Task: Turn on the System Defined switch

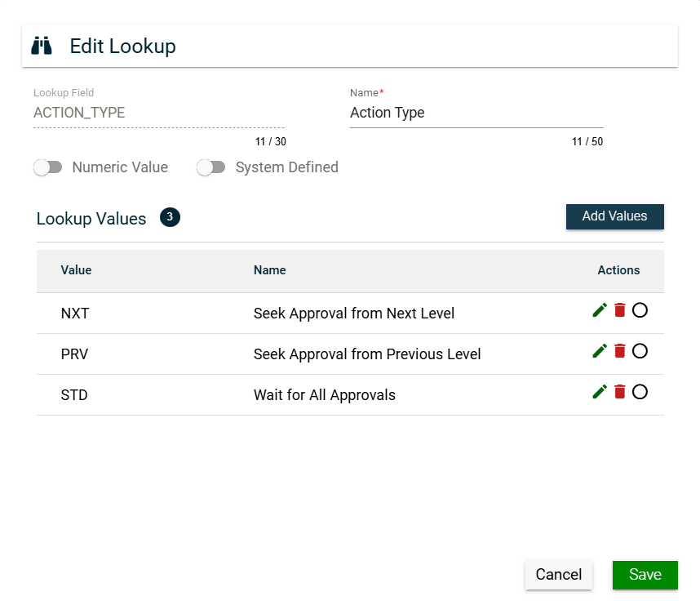Action: [211, 167]
